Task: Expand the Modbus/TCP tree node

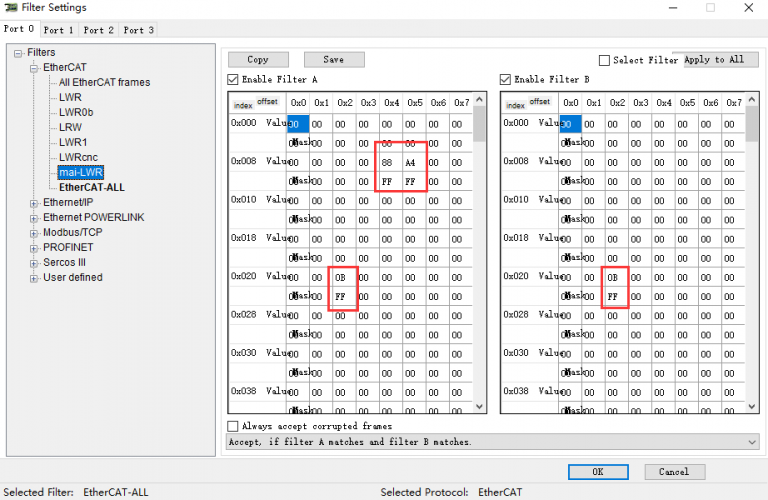Action: 34,232
